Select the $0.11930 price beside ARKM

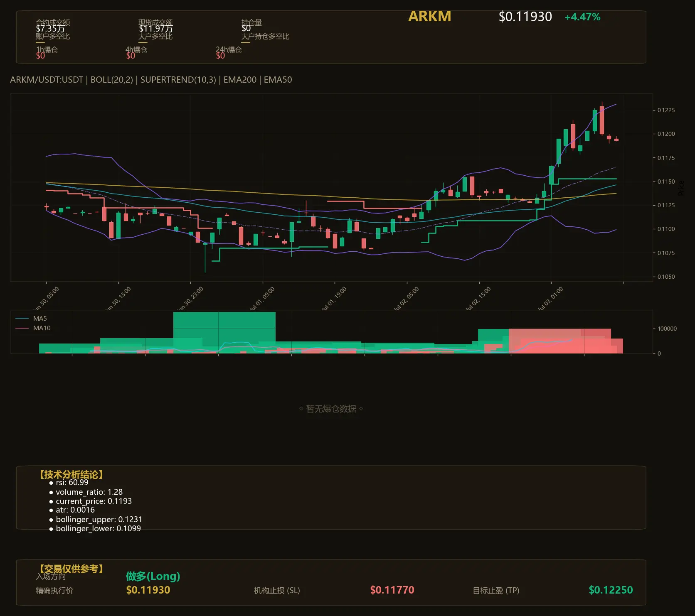point(525,17)
